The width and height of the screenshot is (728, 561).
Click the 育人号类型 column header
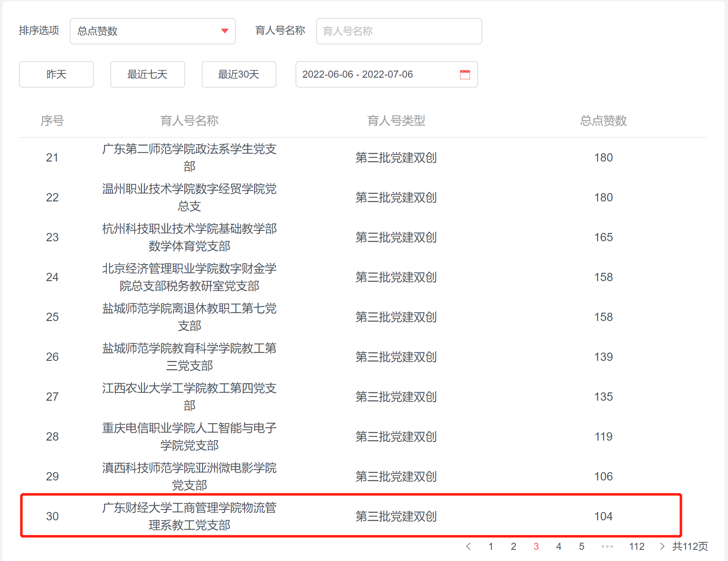point(396,121)
